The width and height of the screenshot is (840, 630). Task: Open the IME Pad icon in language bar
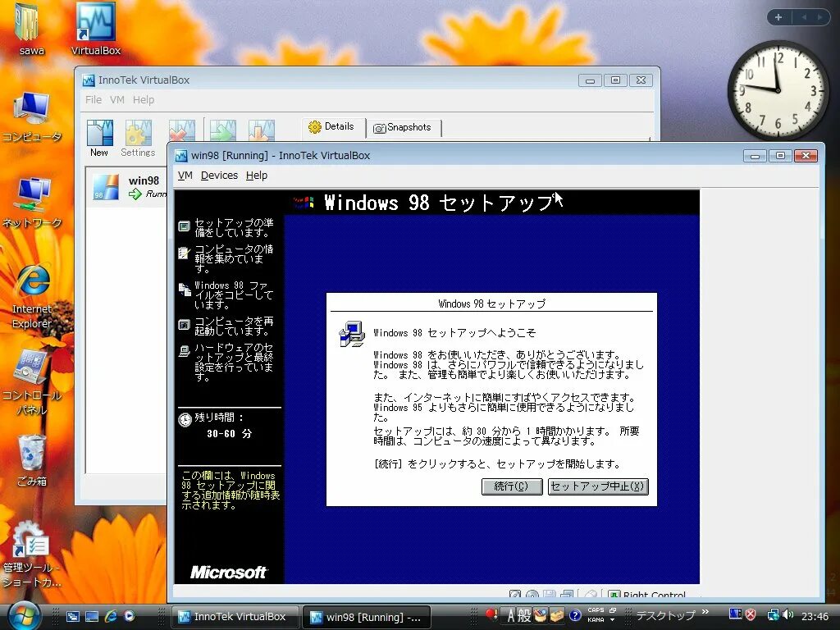(540, 615)
